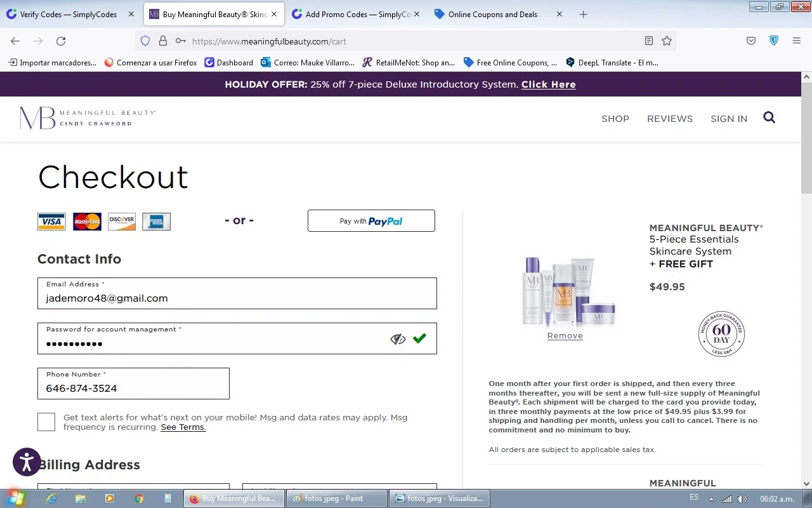The width and height of the screenshot is (812, 508).
Task: Select the Buy Meaningful Beauty tab
Action: click(x=214, y=14)
